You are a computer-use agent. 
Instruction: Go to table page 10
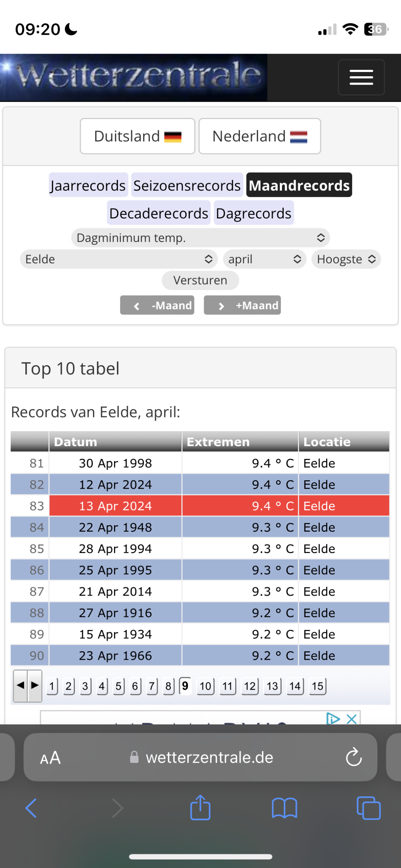(205, 686)
